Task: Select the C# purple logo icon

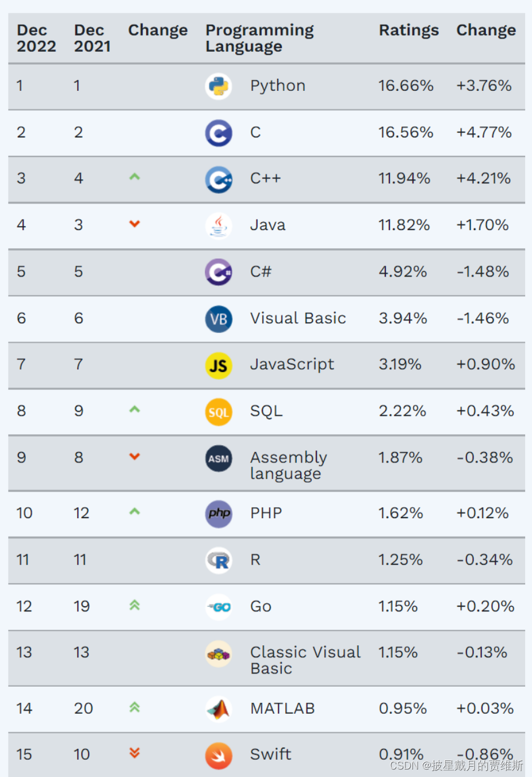Action: click(219, 272)
